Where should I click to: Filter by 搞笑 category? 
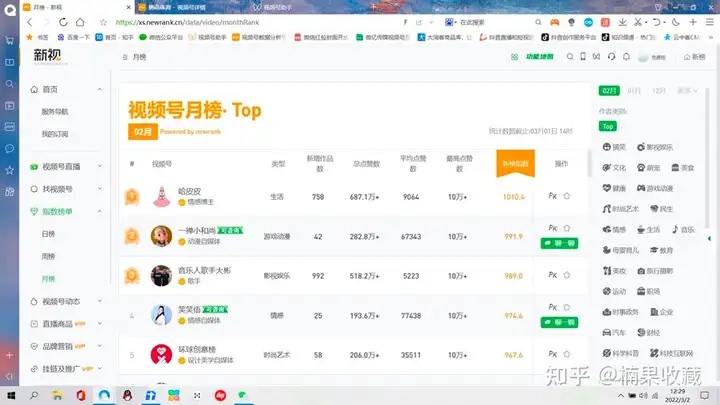click(x=614, y=147)
